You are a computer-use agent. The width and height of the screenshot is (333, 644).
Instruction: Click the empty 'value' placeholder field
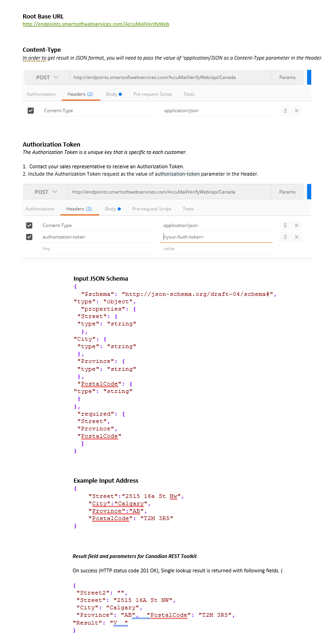click(x=216, y=249)
